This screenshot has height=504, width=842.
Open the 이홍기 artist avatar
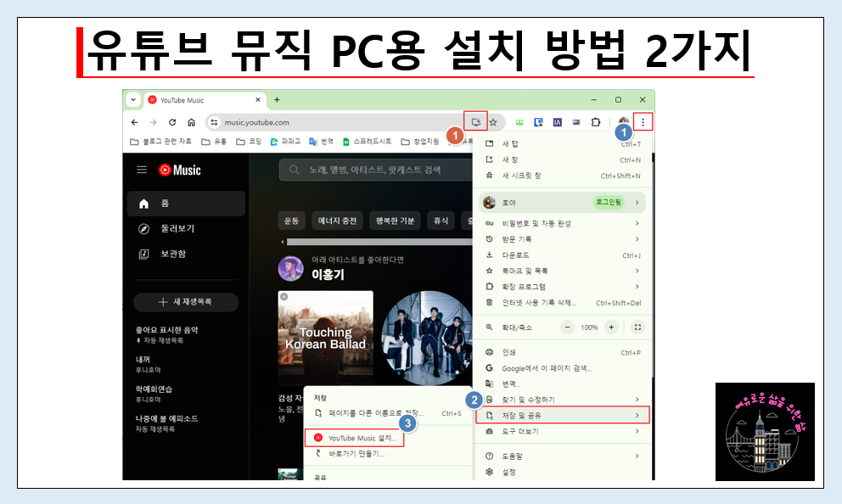[x=291, y=268]
